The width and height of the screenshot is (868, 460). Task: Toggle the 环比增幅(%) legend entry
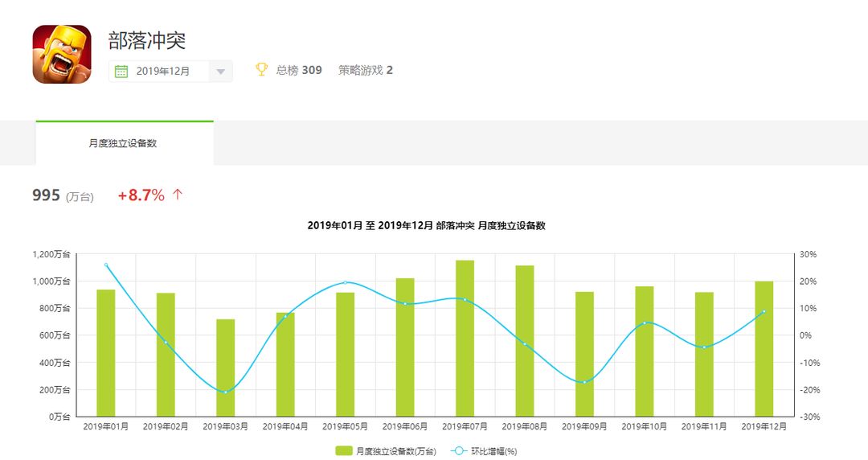coord(485,451)
